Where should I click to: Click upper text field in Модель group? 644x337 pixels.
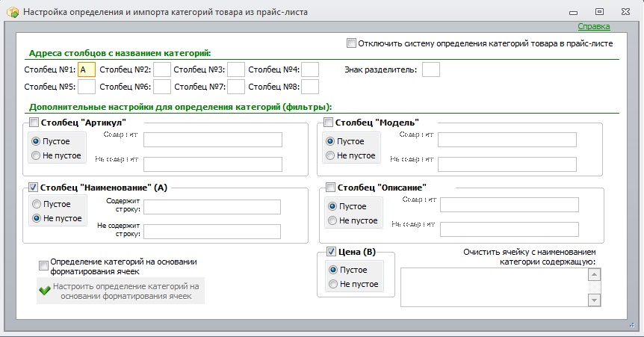coord(507,140)
